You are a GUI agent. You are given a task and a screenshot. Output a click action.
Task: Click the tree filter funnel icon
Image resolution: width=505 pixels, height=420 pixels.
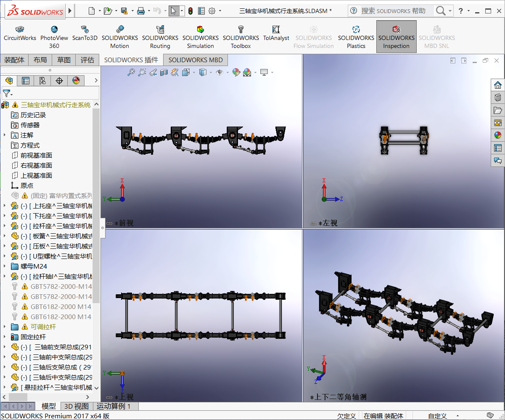(x=6, y=93)
